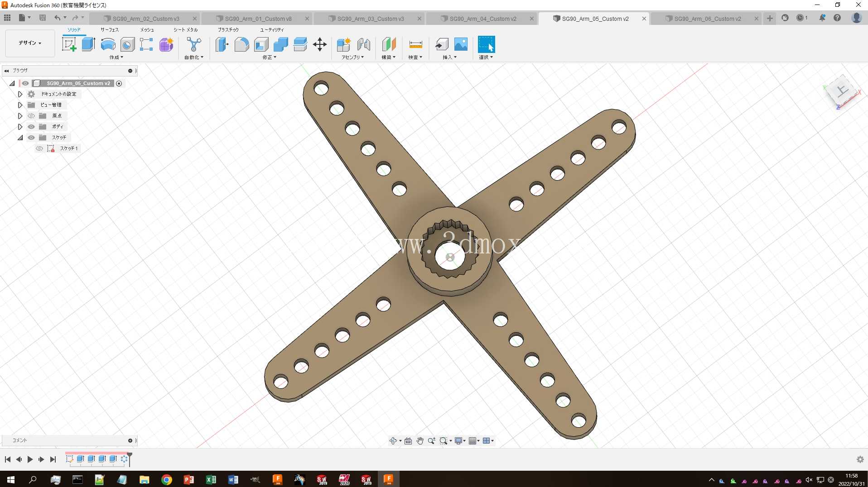Open the 構築 dropdown menu
The image size is (868, 487).
(389, 57)
